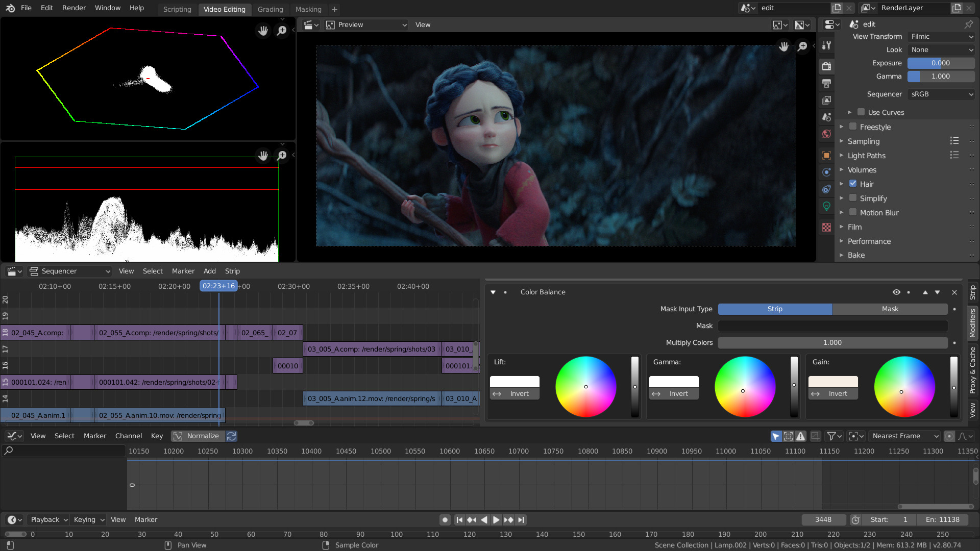
Task: Click the Object properties icon
Action: click(x=829, y=156)
